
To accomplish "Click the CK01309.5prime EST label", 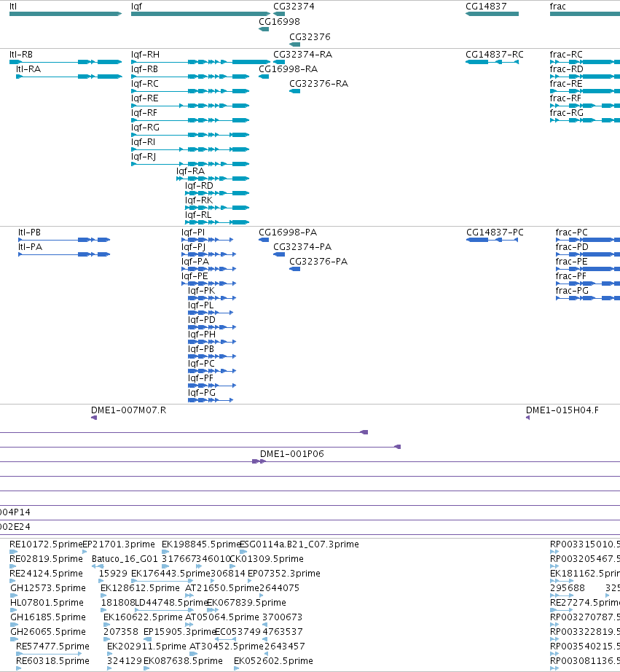I will pos(267,559).
